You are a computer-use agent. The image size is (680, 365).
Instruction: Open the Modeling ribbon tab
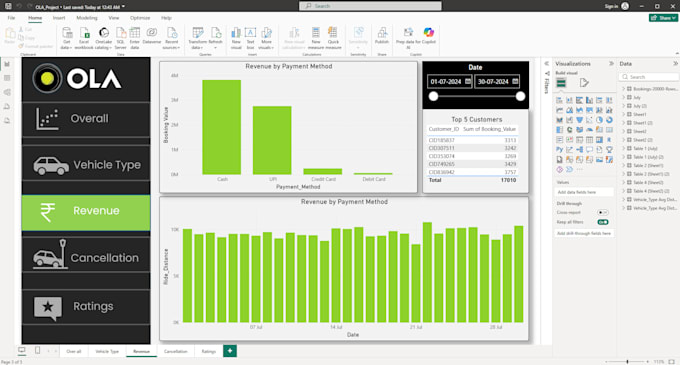87,18
